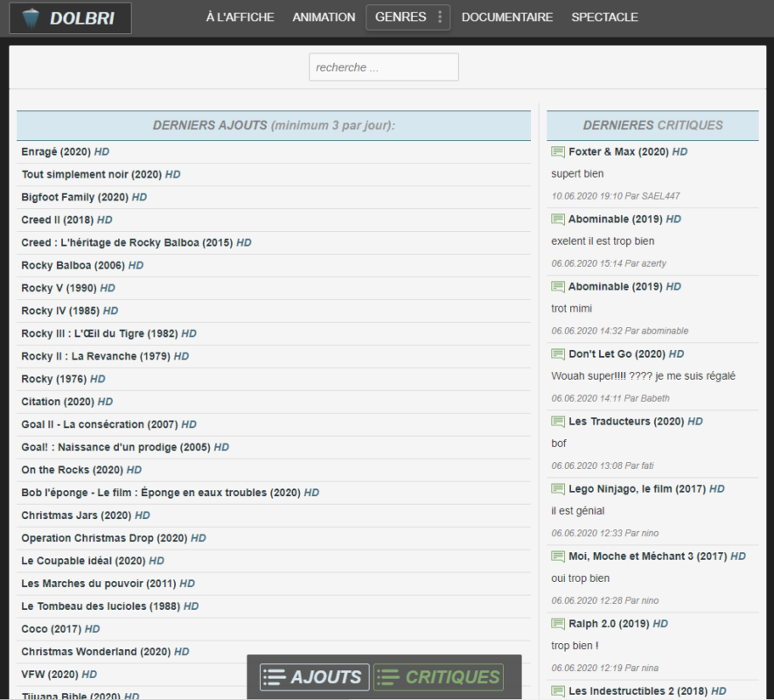Screen dimensions: 774x700
Task: Open Moi, Moche et Méchant 3 (2017)
Action: point(657,556)
